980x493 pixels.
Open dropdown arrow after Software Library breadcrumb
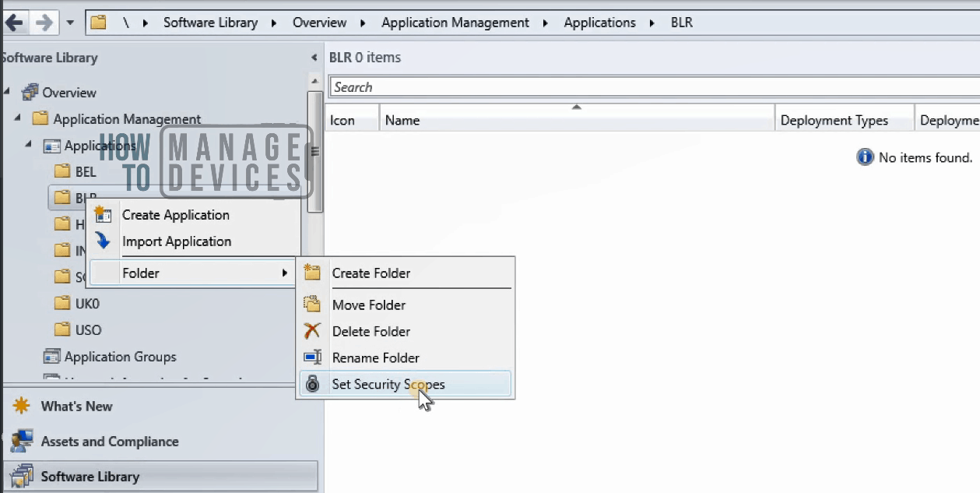(x=274, y=23)
